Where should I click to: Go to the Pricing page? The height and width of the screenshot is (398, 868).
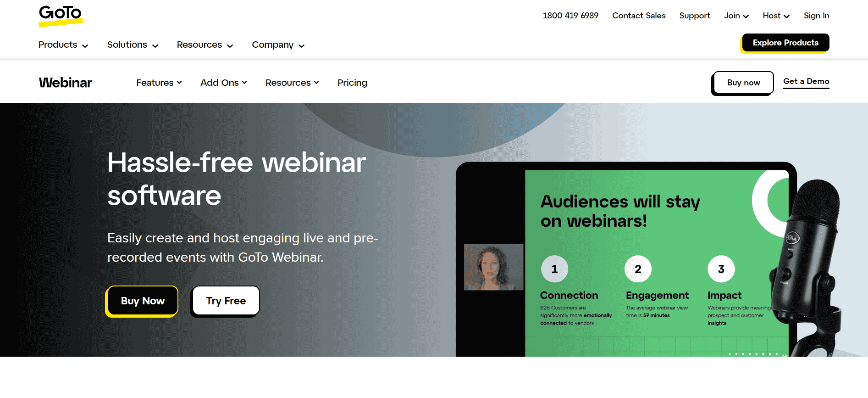click(x=352, y=83)
